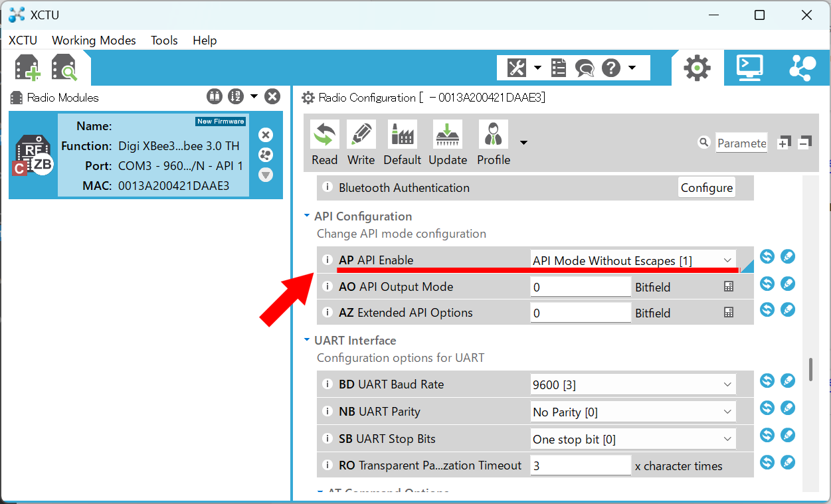This screenshot has height=504, width=831.
Task: Refresh the AO API Output Mode value
Action: coord(767,284)
